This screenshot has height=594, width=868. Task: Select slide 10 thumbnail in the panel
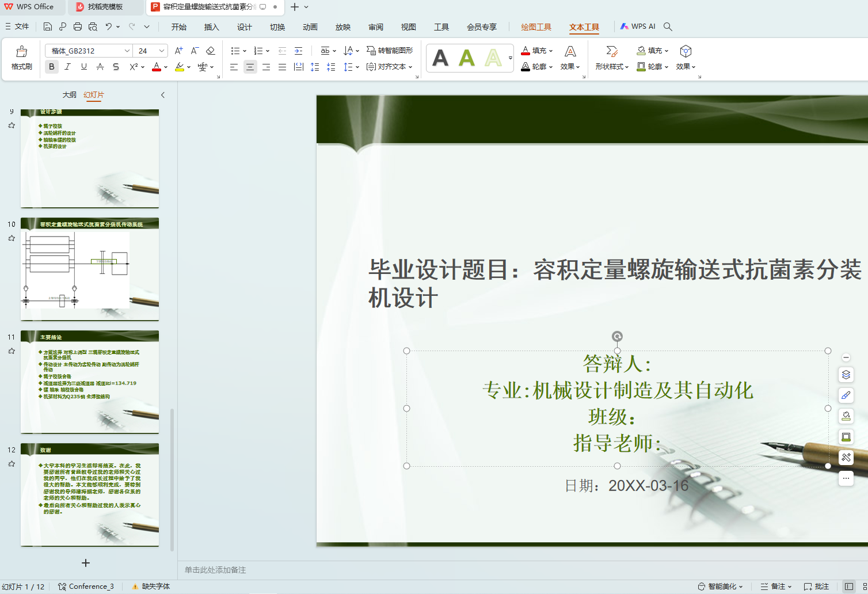[90, 269]
